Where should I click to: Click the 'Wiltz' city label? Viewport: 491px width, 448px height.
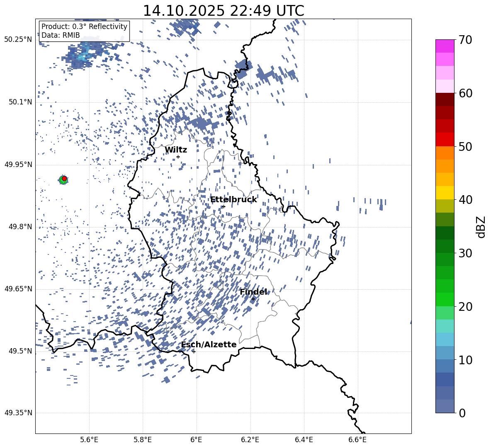point(176,150)
